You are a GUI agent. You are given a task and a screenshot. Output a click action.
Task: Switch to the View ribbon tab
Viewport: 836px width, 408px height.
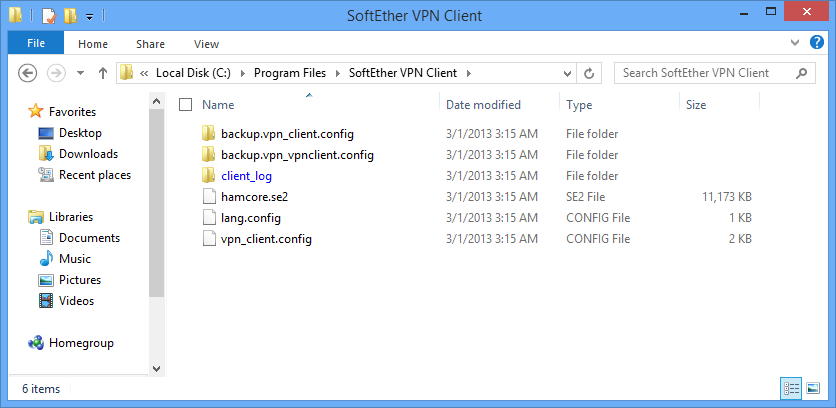tap(206, 44)
